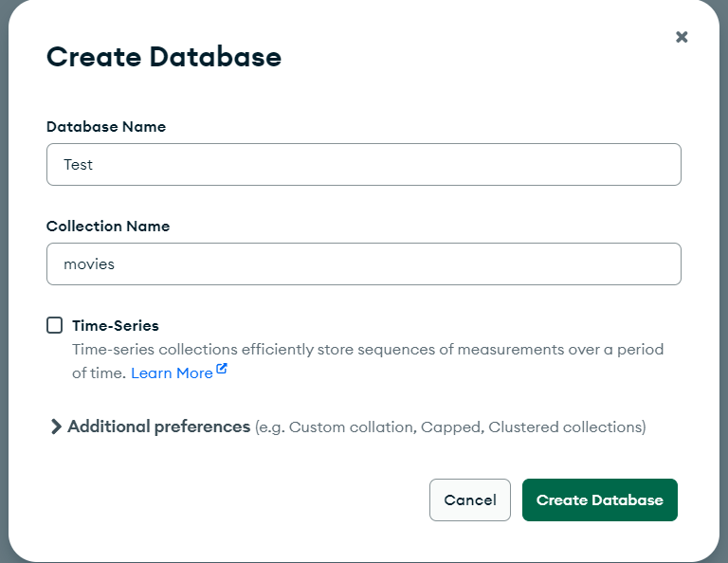728x563 pixels.
Task: Click the Create Database dialog heading
Action: pos(164,56)
